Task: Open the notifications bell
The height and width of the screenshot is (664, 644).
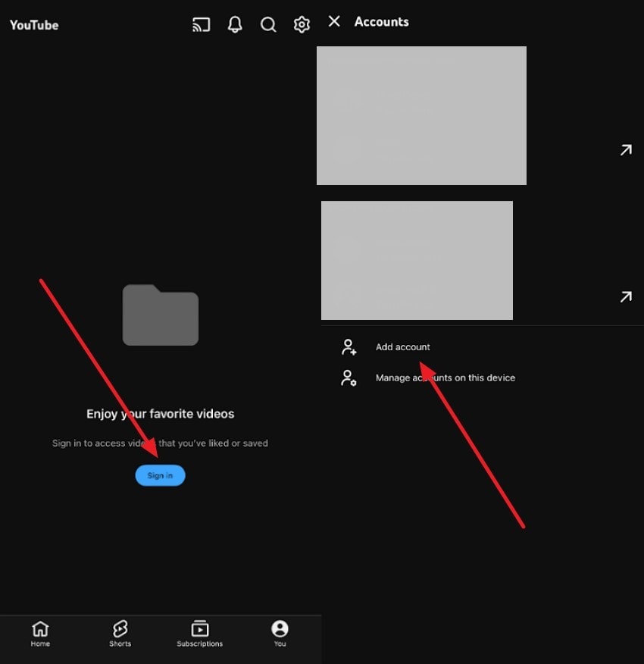Action: tap(235, 24)
